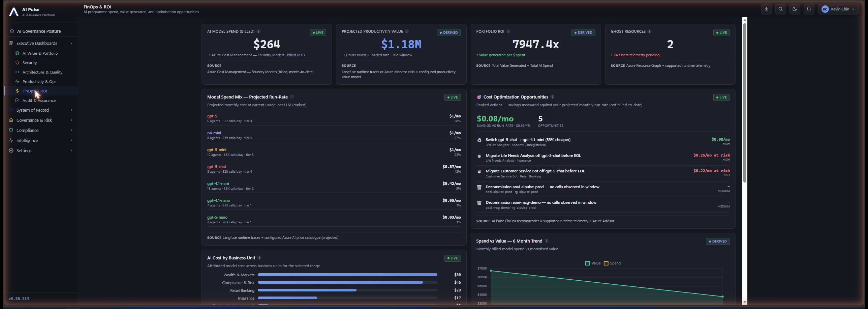Click info icon beside AI Model Spend (Billed)
Screen dimensions: 868x309
pyautogui.click(x=259, y=31)
